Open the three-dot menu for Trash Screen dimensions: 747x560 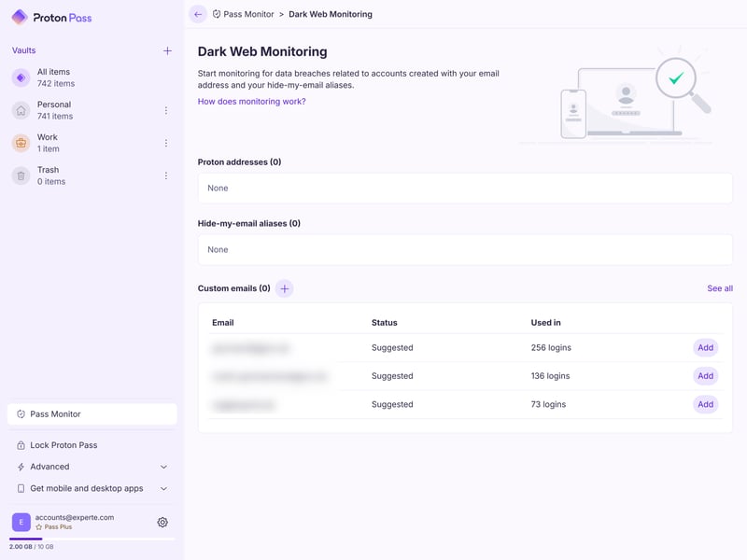(x=166, y=175)
